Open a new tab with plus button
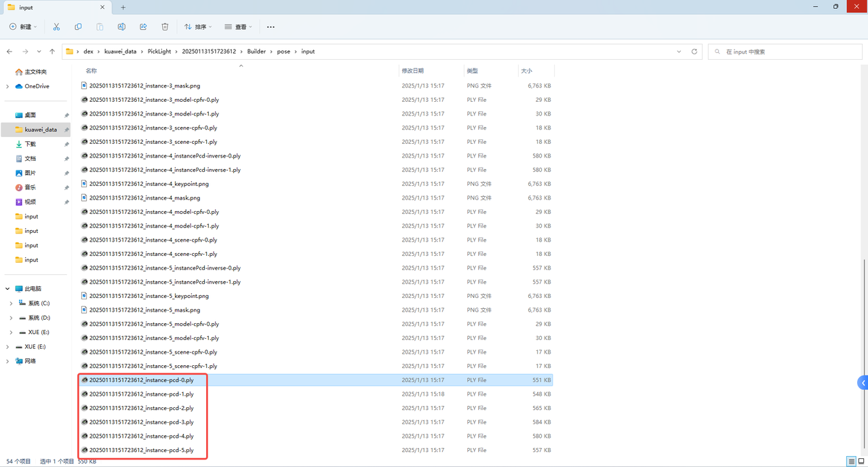868x467 pixels. pos(123,7)
